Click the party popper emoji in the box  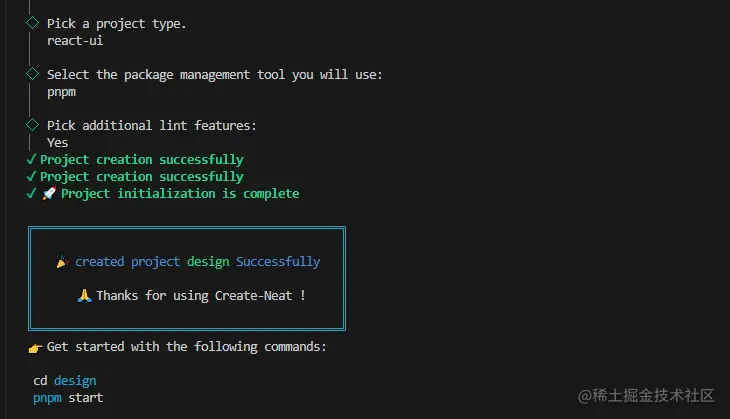[63, 262]
